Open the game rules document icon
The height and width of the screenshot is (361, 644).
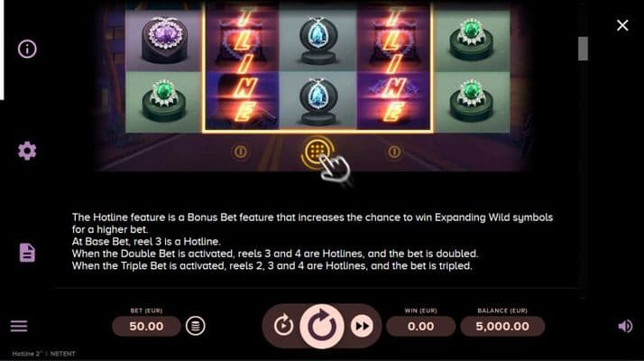pyautogui.click(x=27, y=253)
